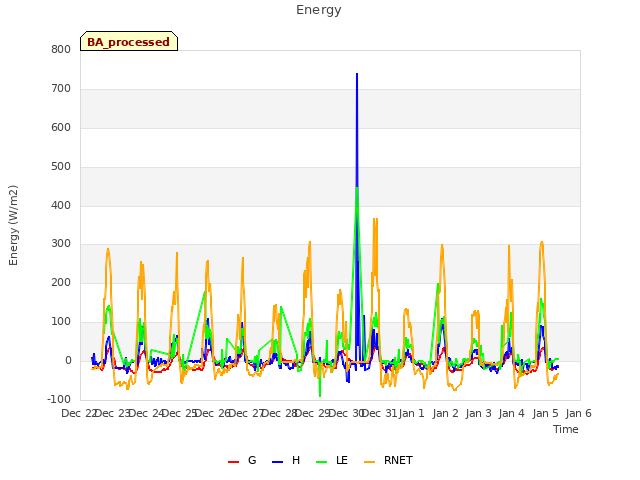Click the Energy (W/m2) y-axis title
The image size is (640, 480).
coord(13,225)
